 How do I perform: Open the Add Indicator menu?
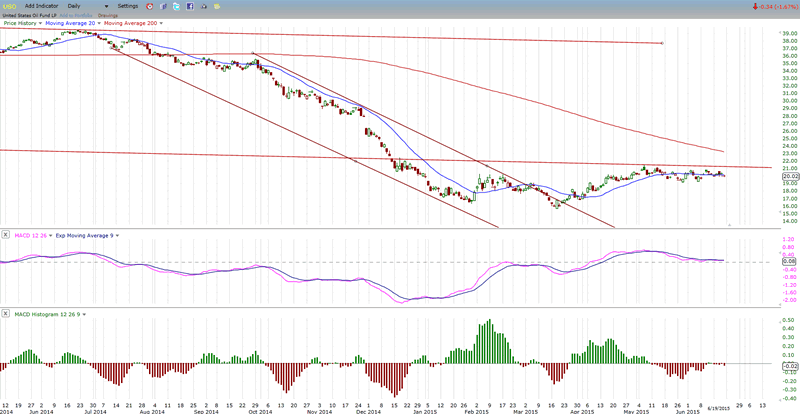click(41, 6)
